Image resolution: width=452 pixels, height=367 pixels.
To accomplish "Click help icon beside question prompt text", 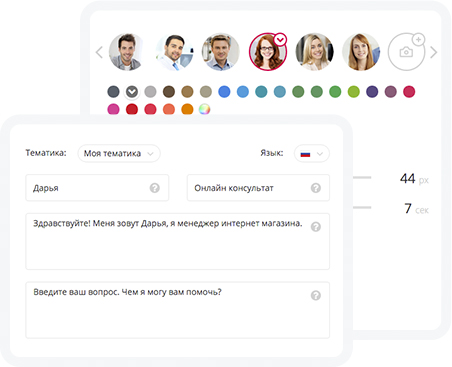I will coord(316,295).
